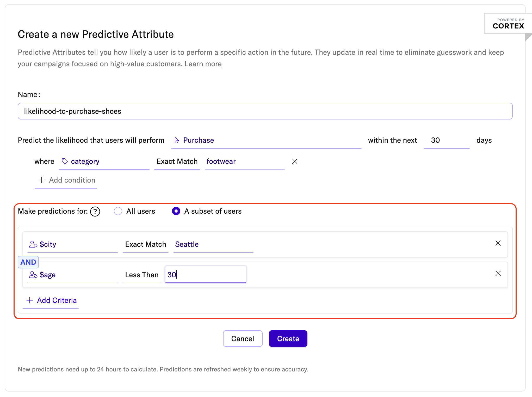Delete the $age criteria row

coord(498,274)
